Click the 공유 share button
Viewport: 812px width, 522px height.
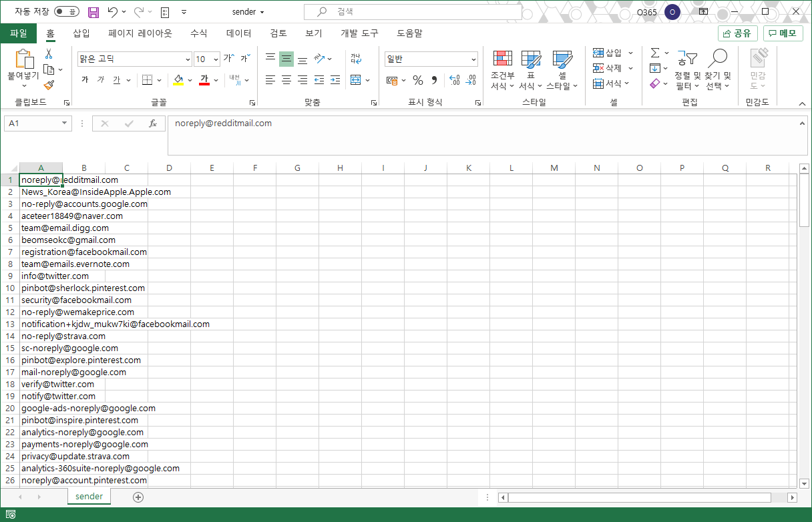738,33
